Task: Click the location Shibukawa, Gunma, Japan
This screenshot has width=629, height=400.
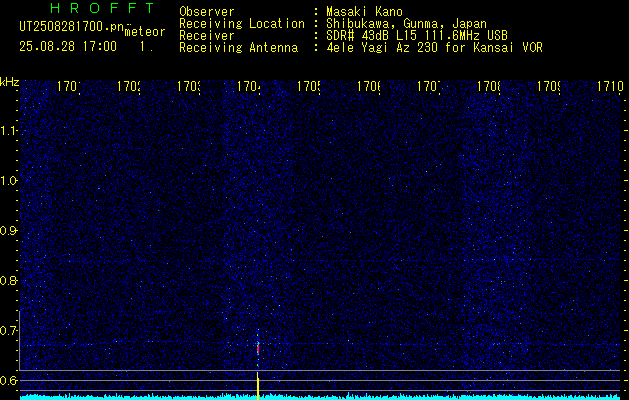Action: coord(406,24)
